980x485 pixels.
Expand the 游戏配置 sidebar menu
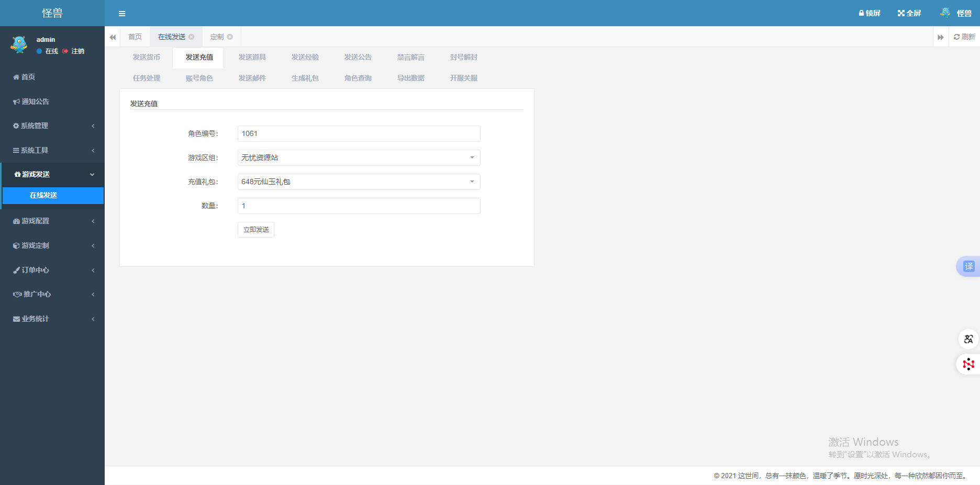click(x=52, y=221)
